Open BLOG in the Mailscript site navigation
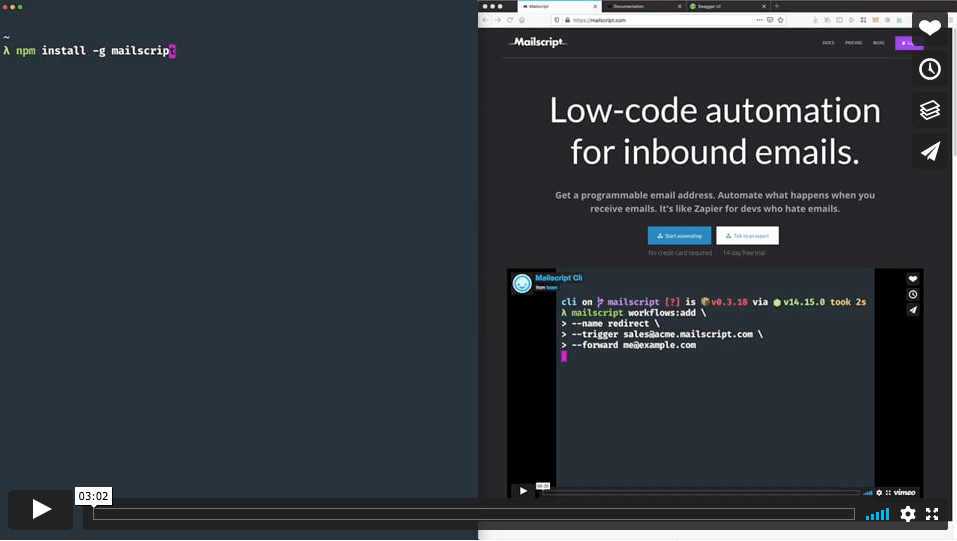The width and height of the screenshot is (957, 541). (x=878, y=43)
